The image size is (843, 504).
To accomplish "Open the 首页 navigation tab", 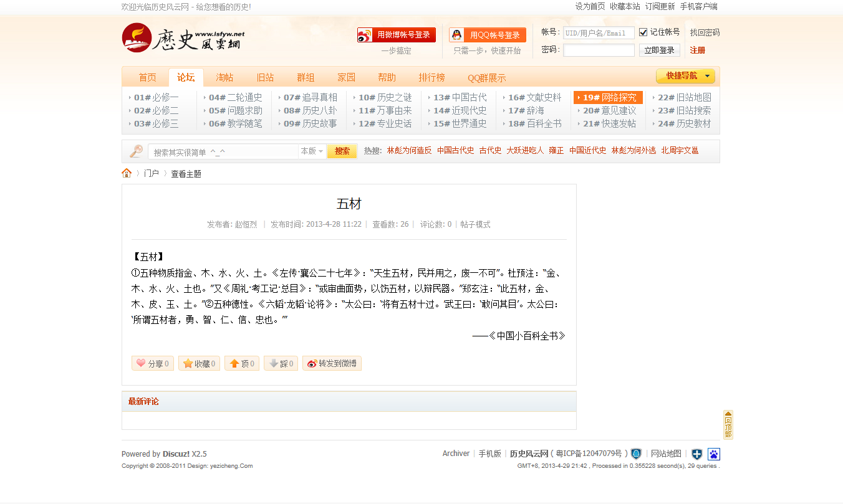I will [148, 77].
